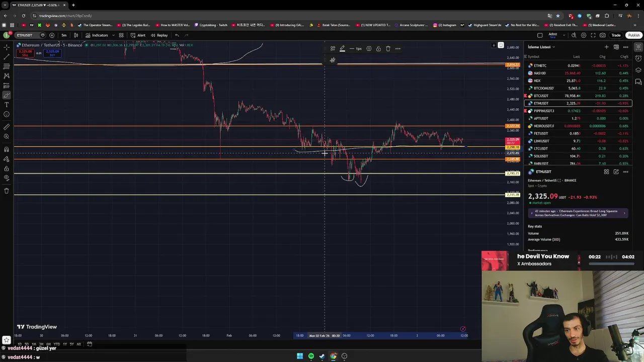Open the 5m timeframe selector
644x362 pixels.
64,35
